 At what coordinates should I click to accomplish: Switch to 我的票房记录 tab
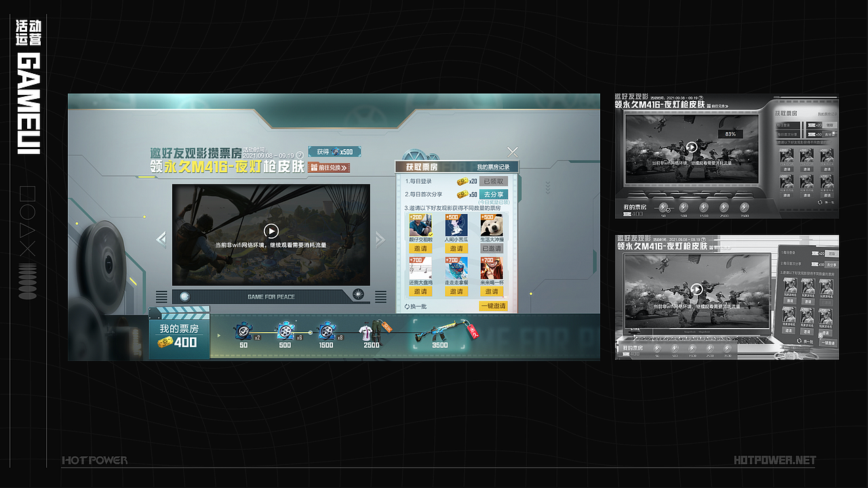(x=493, y=167)
